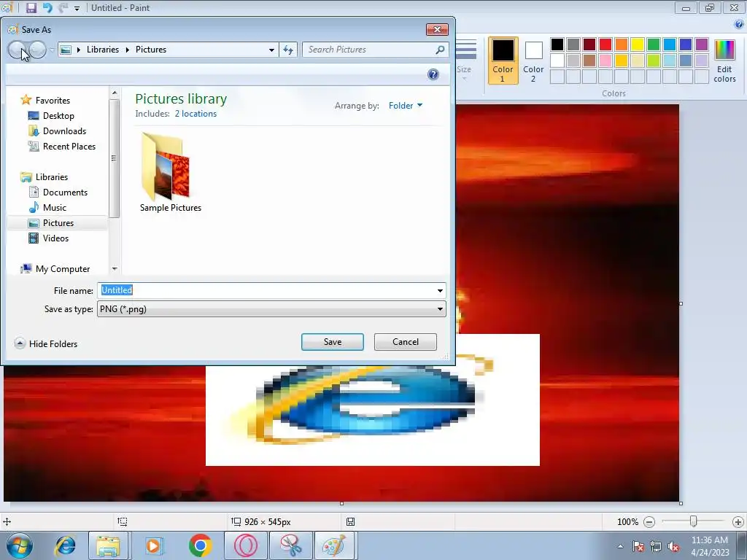Select Libraries in the address breadcrumb
747x560 pixels.
pos(103,50)
